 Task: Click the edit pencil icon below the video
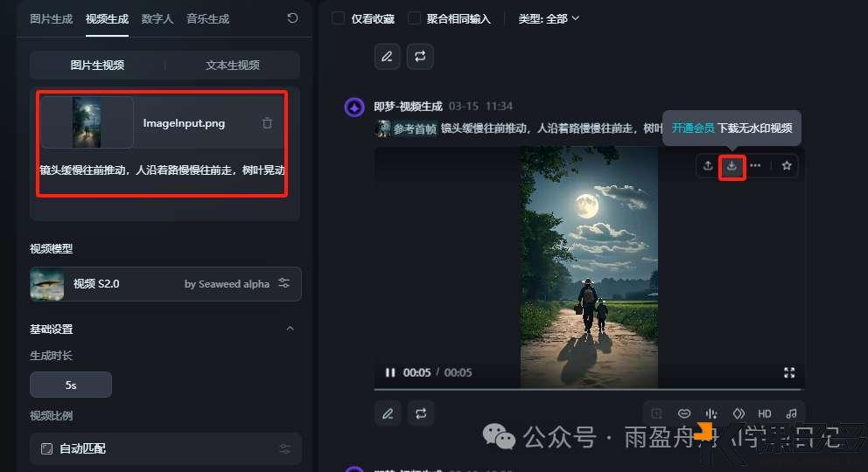click(388, 413)
